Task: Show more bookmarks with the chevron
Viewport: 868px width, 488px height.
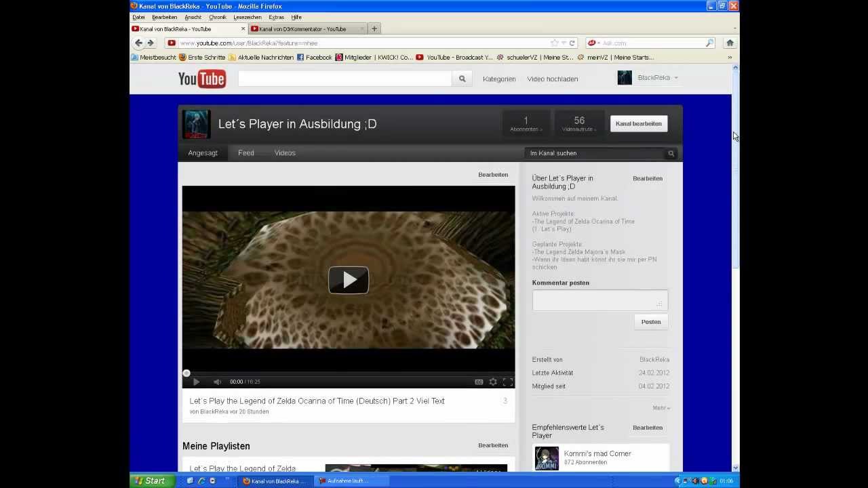Action: click(x=730, y=58)
